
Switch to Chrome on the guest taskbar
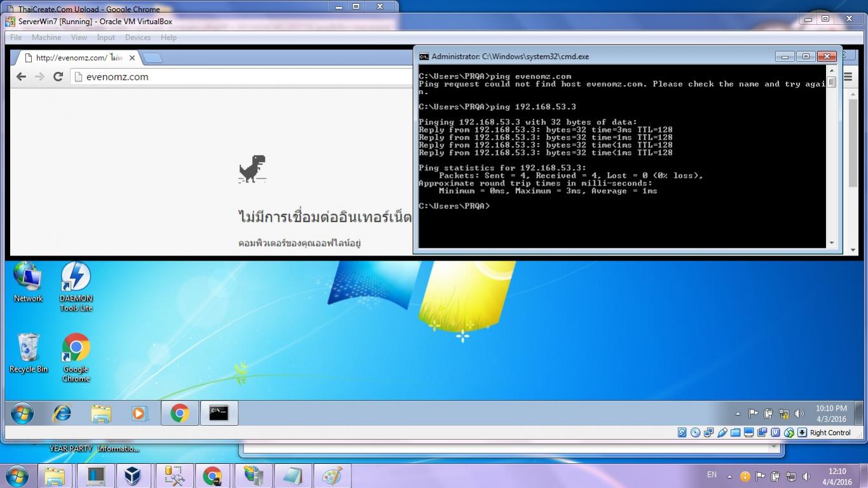(180, 414)
